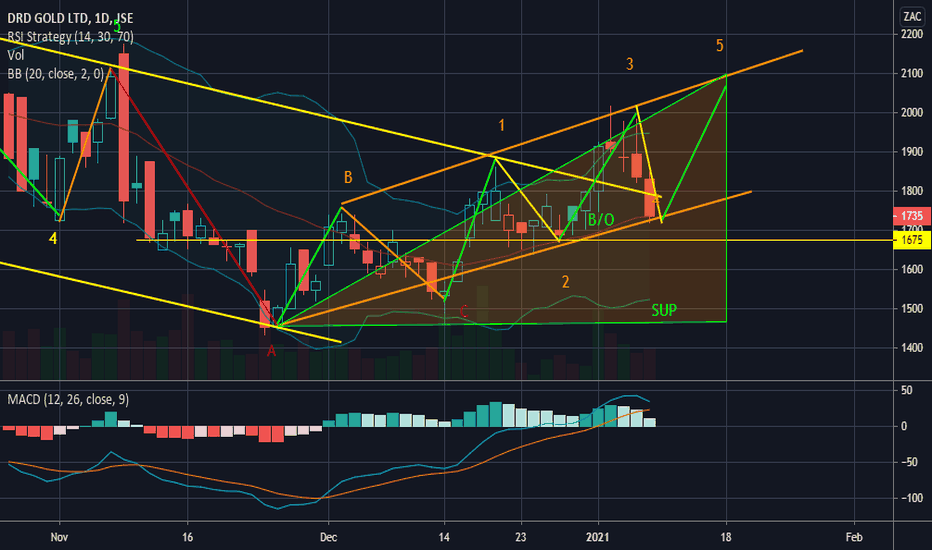This screenshot has height=550, width=932.
Task: Click the yellow 1675 price level label
Action: coord(912,240)
